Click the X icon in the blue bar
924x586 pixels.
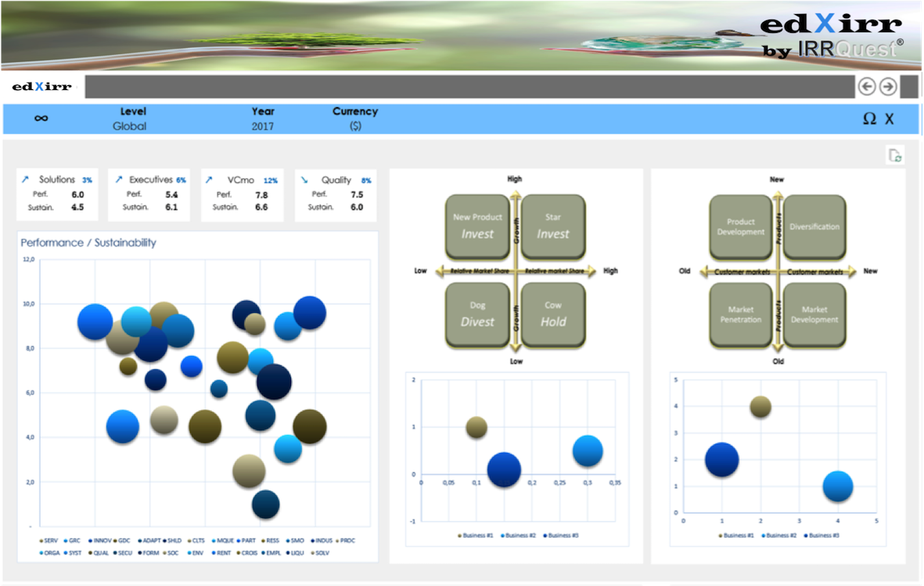tap(890, 119)
